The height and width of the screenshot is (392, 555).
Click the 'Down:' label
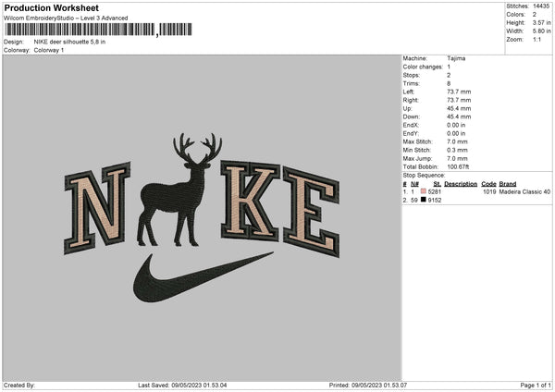tap(412, 116)
